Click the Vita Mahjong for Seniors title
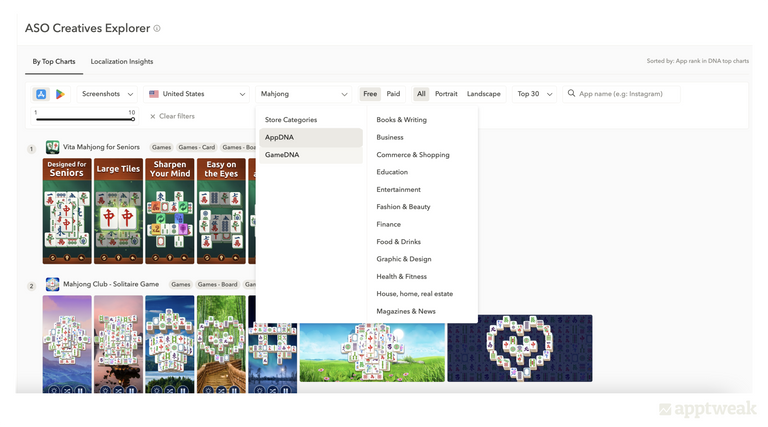The width and height of the screenshot is (768, 427). pyautogui.click(x=101, y=147)
